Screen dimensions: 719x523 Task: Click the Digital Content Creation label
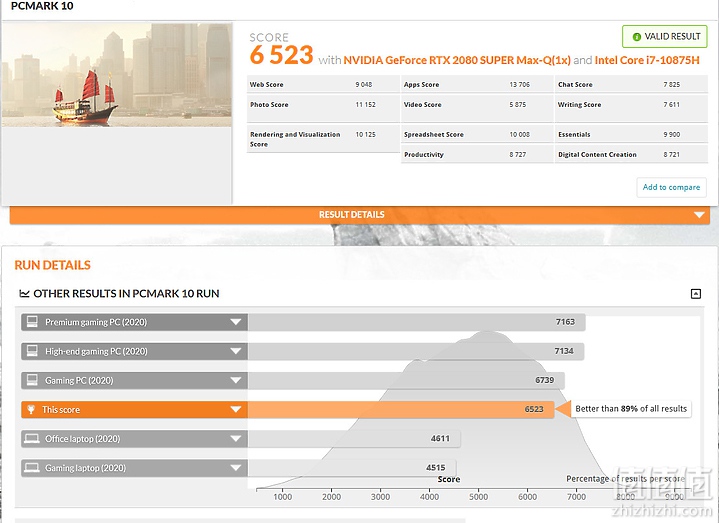(597, 154)
